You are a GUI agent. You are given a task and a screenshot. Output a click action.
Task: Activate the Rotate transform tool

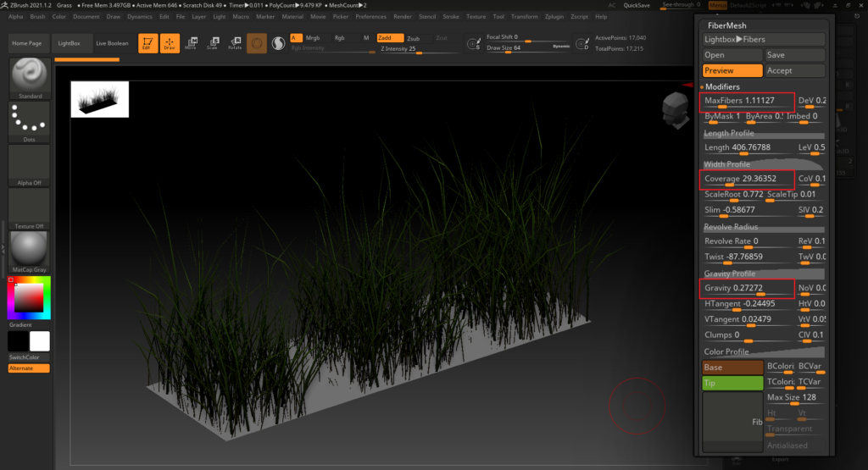pyautogui.click(x=235, y=42)
